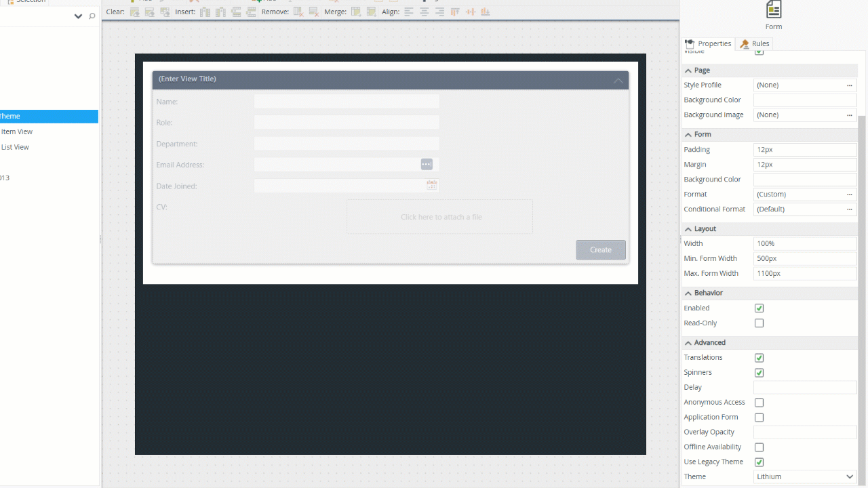Select the highlighted Theme tree item
868x488 pixels.
(x=49, y=117)
